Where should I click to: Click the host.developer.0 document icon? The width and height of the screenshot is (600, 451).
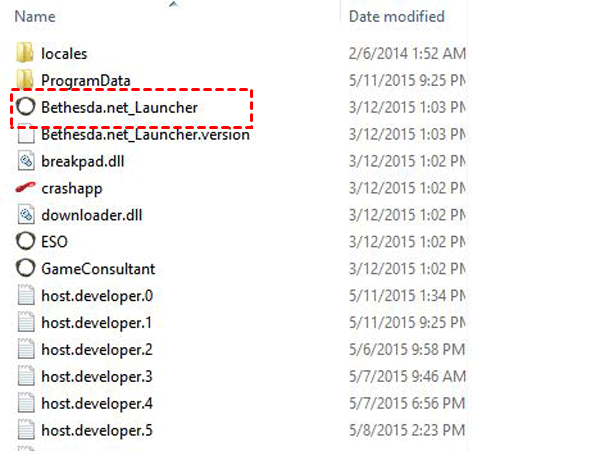26,295
